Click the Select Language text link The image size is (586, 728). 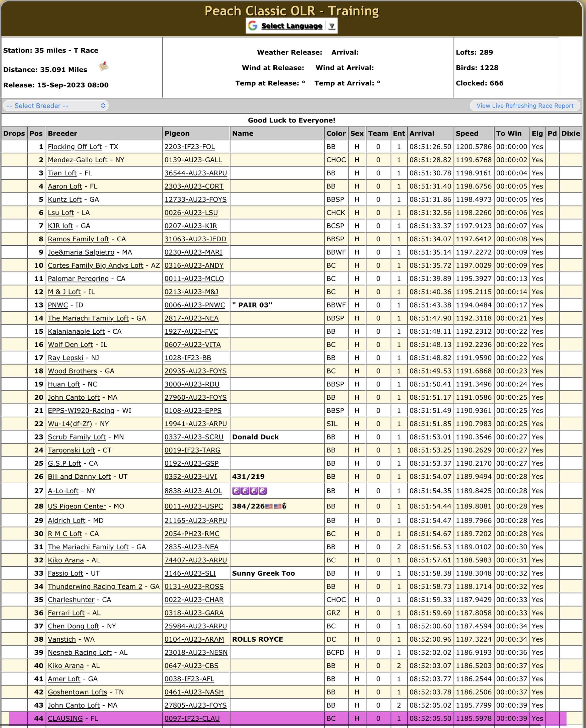(x=292, y=26)
